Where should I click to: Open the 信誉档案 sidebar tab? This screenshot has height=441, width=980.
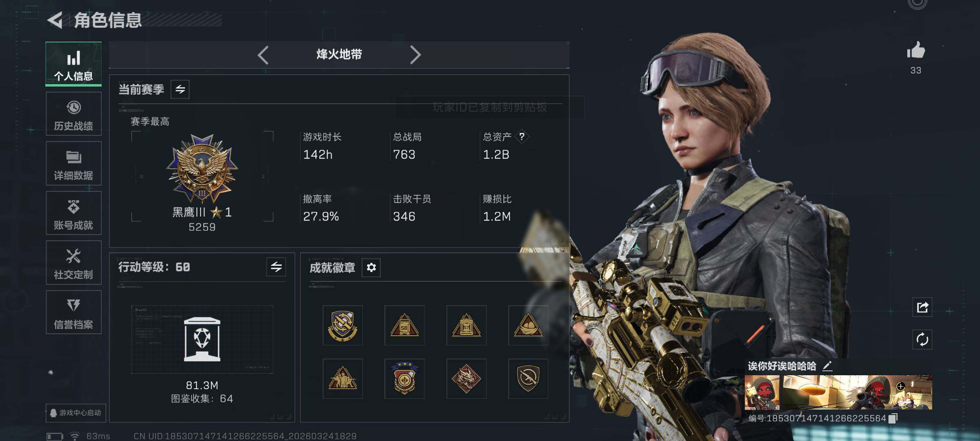pos(73,312)
